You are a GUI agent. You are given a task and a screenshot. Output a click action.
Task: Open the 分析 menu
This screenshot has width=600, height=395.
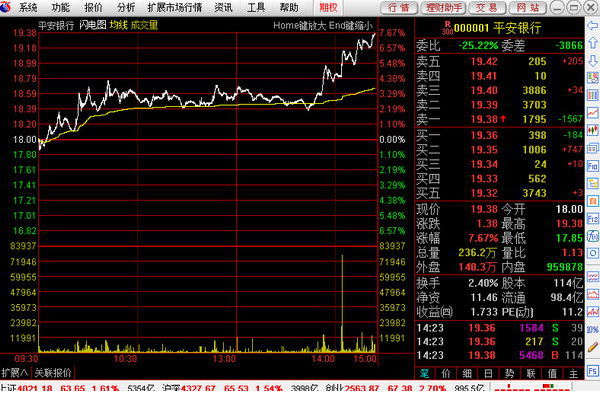pos(126,7)
